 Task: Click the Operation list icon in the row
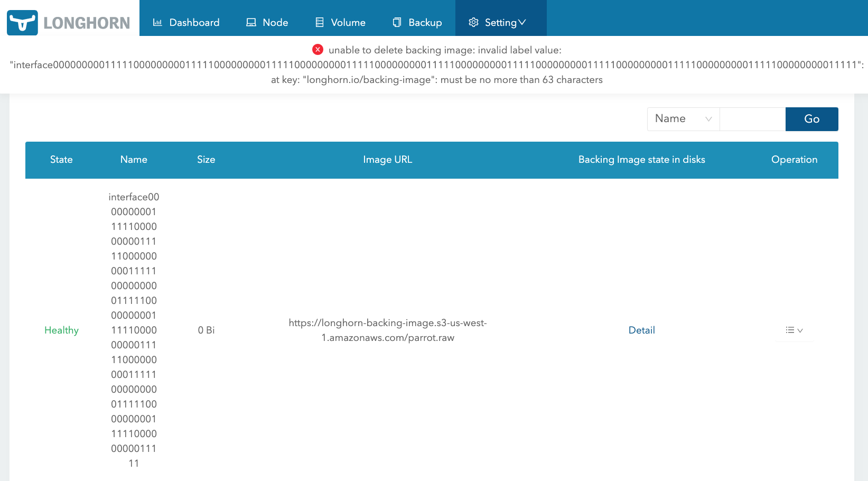tap(791, 330)
